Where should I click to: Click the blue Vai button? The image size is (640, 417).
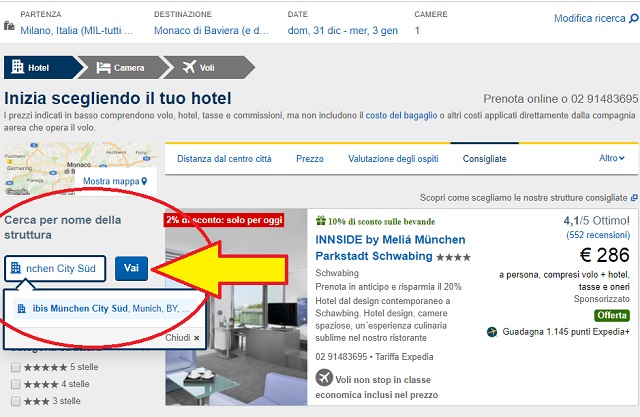click(x=131, y=268)
